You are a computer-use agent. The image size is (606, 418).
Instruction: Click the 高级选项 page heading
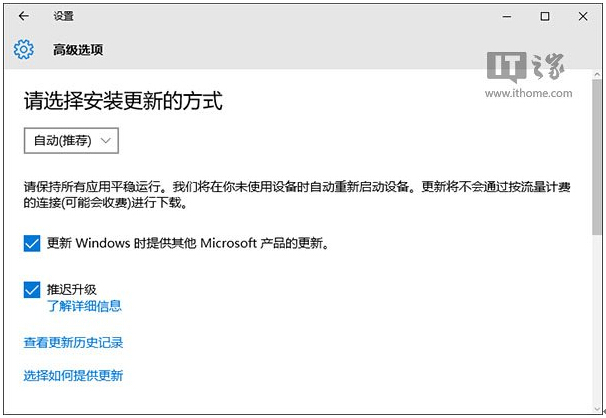pyautogui.click(x=78, y=50)
